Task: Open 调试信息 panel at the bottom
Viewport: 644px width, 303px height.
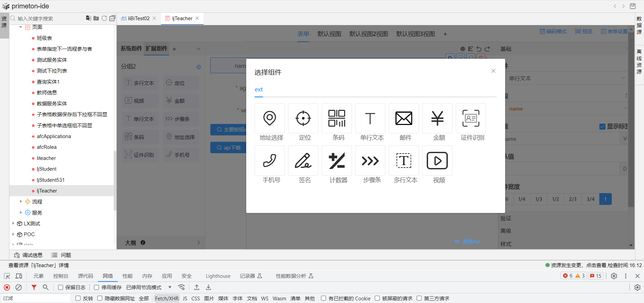Action: point(29,255)
